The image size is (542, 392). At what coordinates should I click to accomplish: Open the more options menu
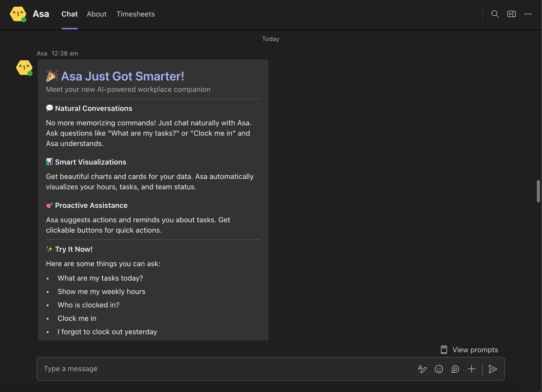pyautogui.click(x=528, y=14)
